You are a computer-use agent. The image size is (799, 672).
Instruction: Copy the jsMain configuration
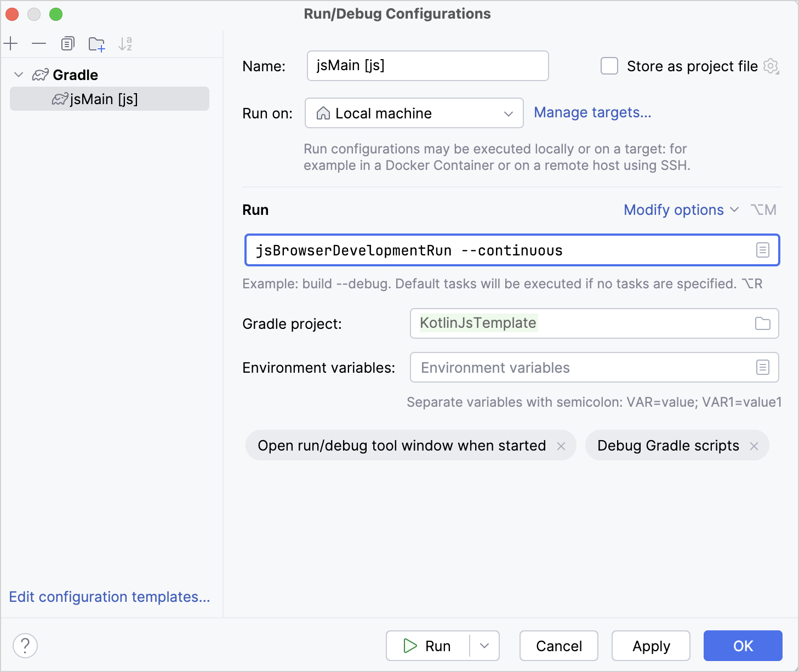coord(68,43)
